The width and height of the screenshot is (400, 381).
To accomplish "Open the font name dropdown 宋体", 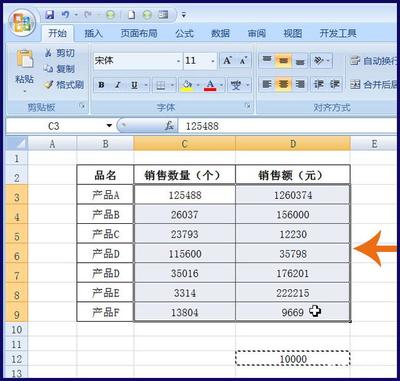I will click(179, 61).
